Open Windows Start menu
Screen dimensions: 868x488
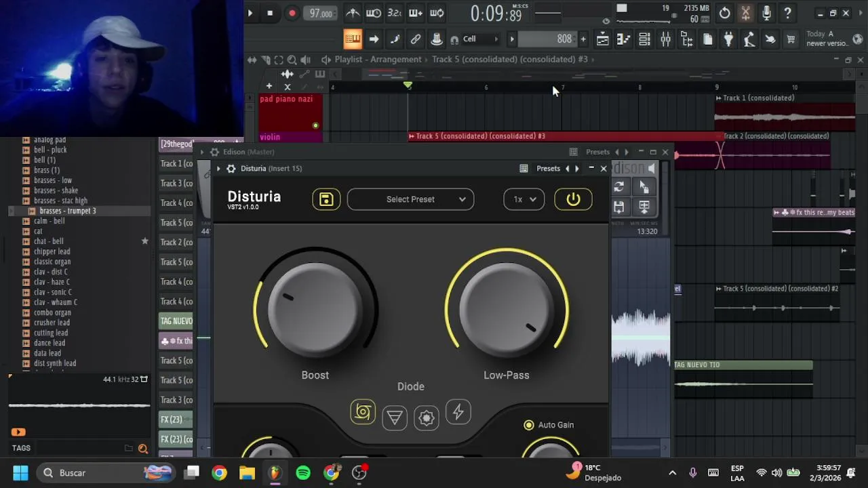(x=20, y=472)
